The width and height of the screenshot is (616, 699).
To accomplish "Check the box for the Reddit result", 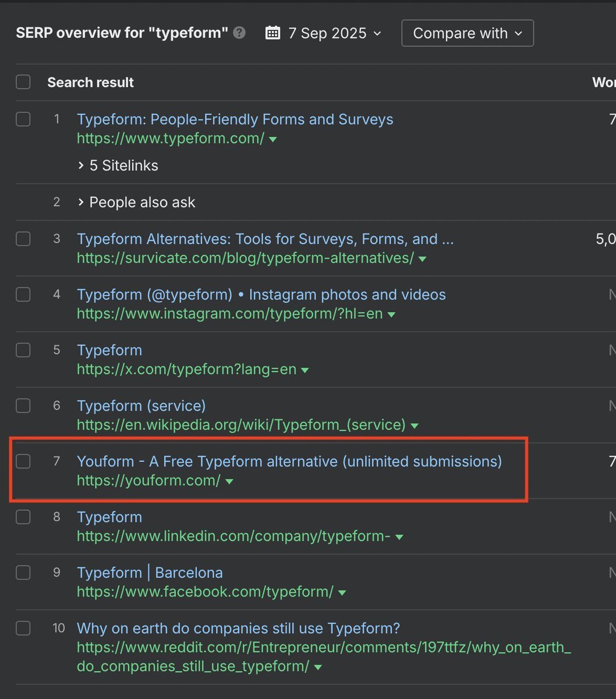I will 23,629.
